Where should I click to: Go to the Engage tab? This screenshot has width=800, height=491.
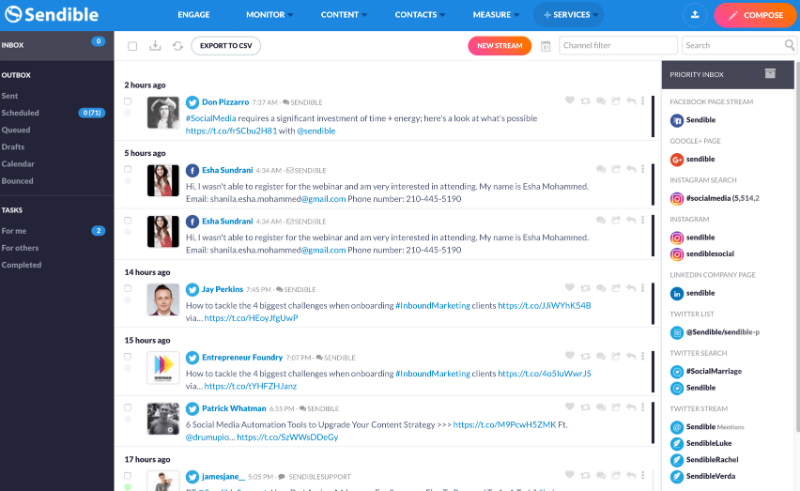(194, 15)
